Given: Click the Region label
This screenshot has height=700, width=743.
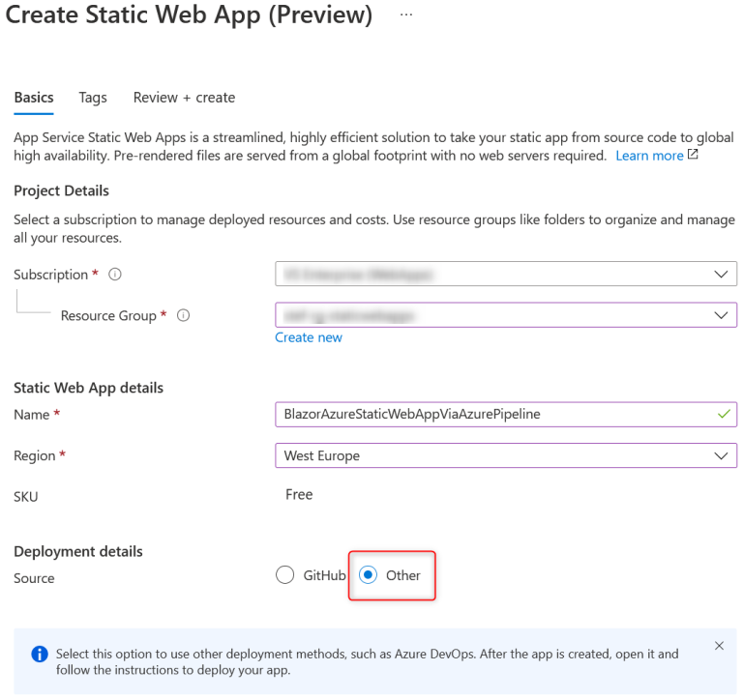Looking at the screenshot, I should 35,455.
